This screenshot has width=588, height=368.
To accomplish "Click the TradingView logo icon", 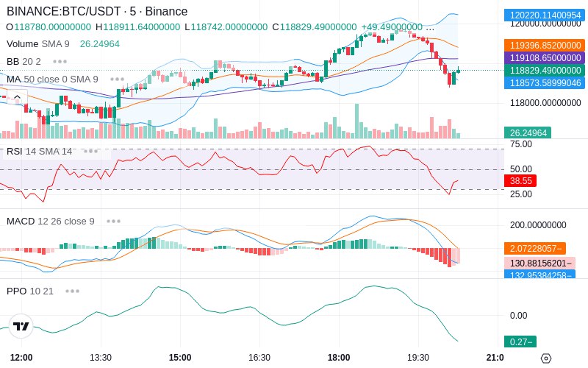I will [21, 326].
